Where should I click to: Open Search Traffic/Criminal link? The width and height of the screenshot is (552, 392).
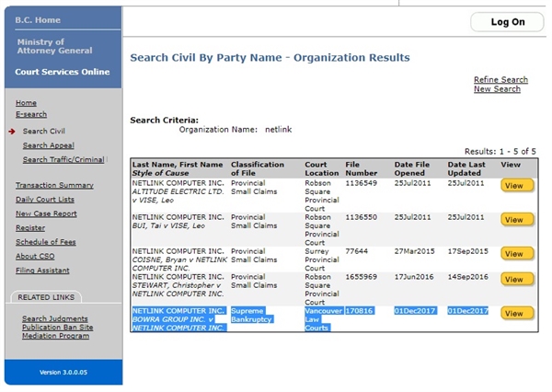(63, 159)
